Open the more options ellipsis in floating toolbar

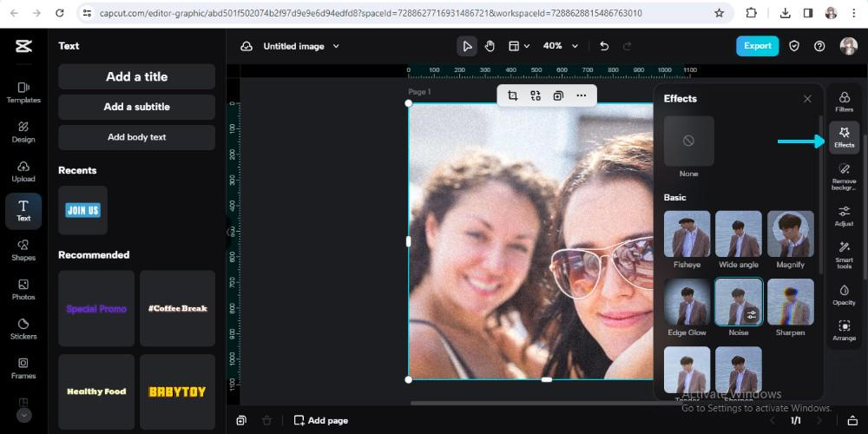[x=582, y=95]
